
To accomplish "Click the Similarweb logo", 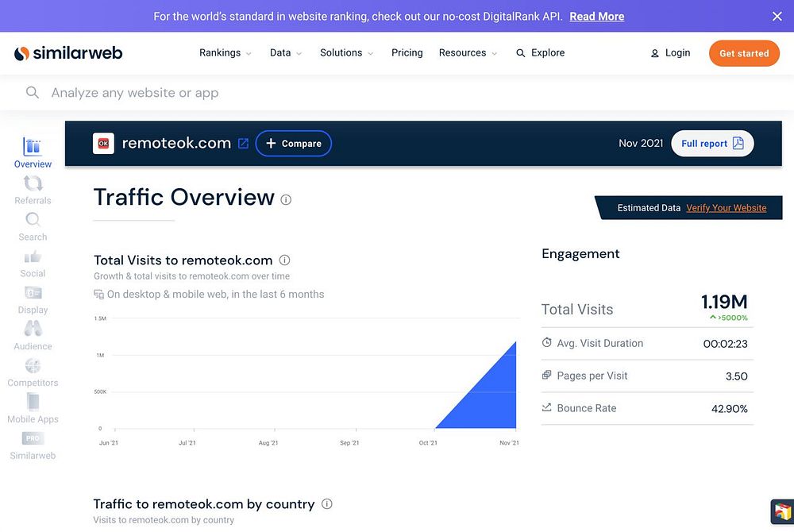I will pos(67,53).
